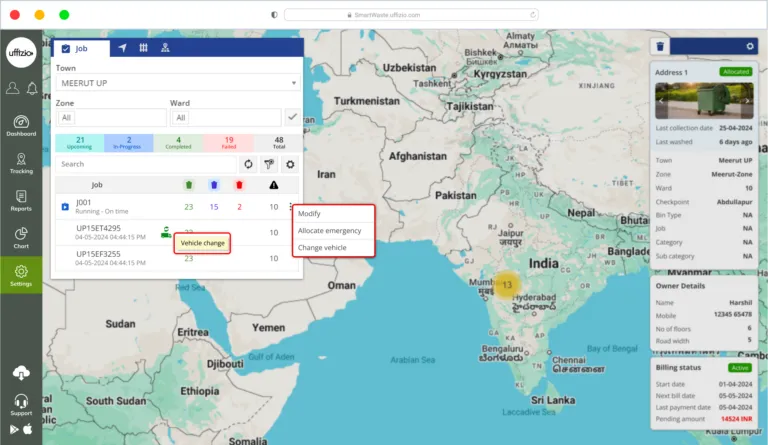Image resolution: width=768 pixels, height=445 pixels.
Task: Filter by the red Failed count tile
Action: click(x=228, y=144)
